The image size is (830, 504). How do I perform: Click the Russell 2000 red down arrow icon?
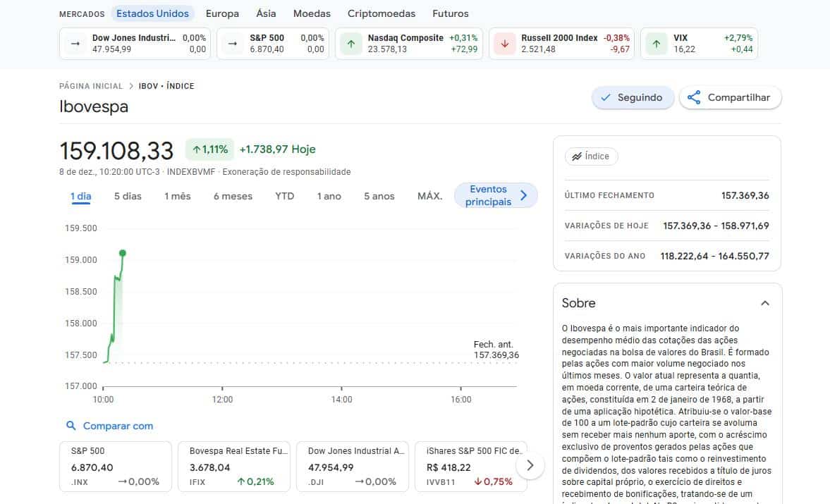pos(505,44)
